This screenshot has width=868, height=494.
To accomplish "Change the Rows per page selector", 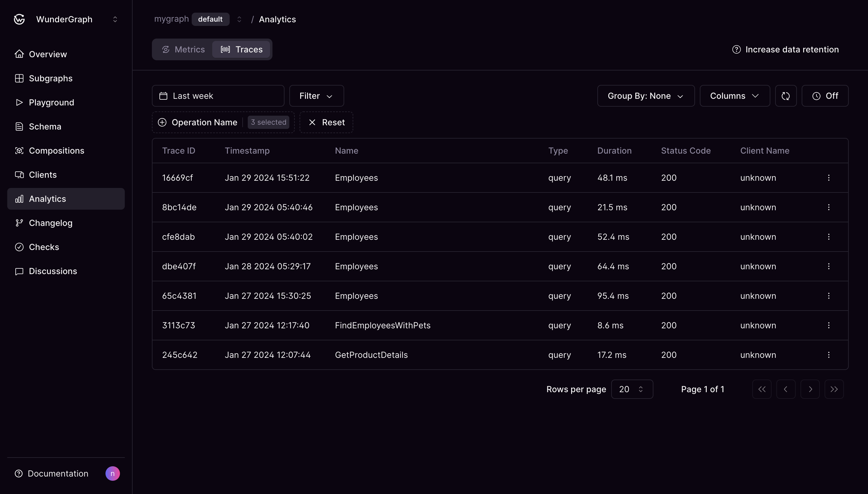I will 631,389.
